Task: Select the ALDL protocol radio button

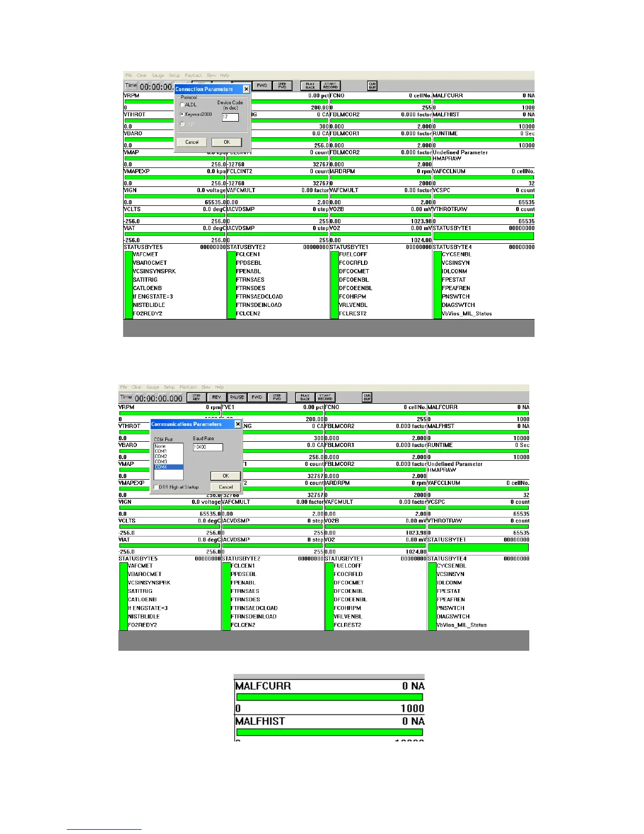Action: point(182,105)
